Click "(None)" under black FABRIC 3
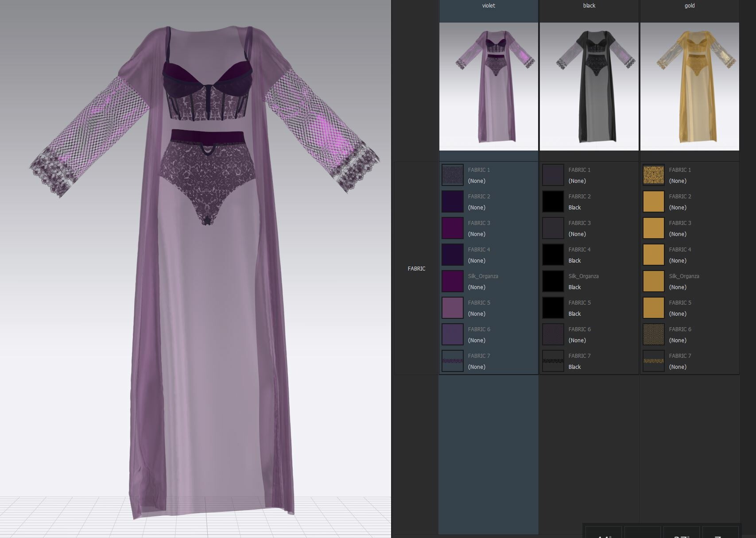This screenshot has width=756, height=538. click(577, 234)
